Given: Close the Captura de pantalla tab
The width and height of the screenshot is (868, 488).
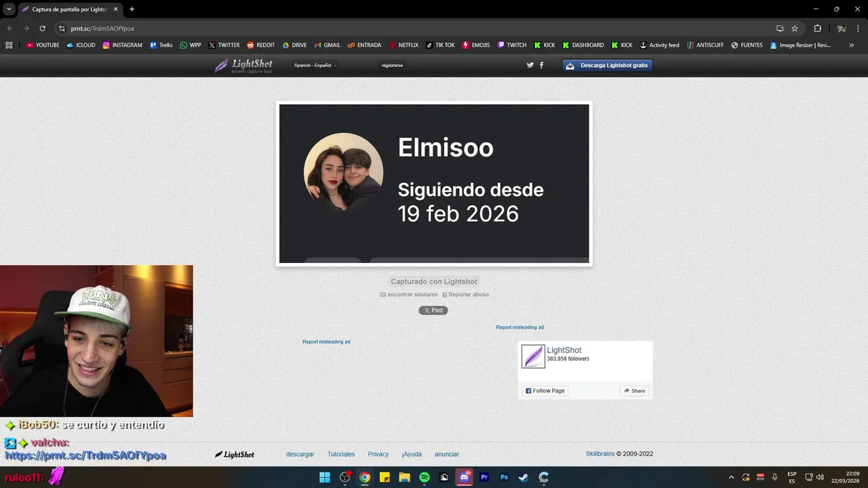Looking at the screenshot, I should [115, 9].
